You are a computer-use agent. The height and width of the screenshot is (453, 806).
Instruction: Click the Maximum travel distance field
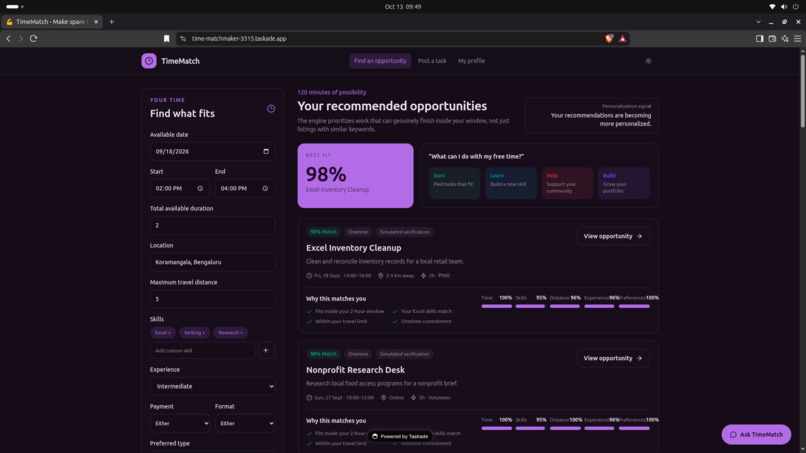(212, 299)
